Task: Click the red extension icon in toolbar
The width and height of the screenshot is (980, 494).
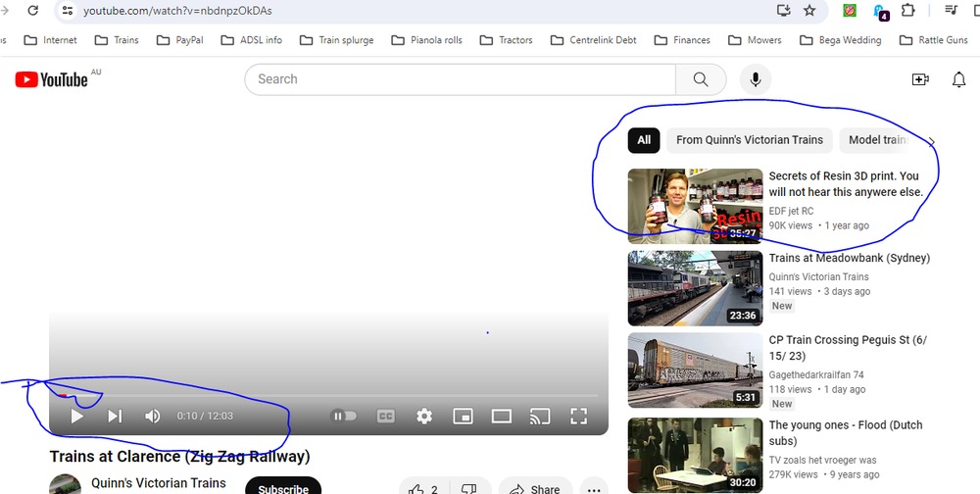Action: click(850, 10)
